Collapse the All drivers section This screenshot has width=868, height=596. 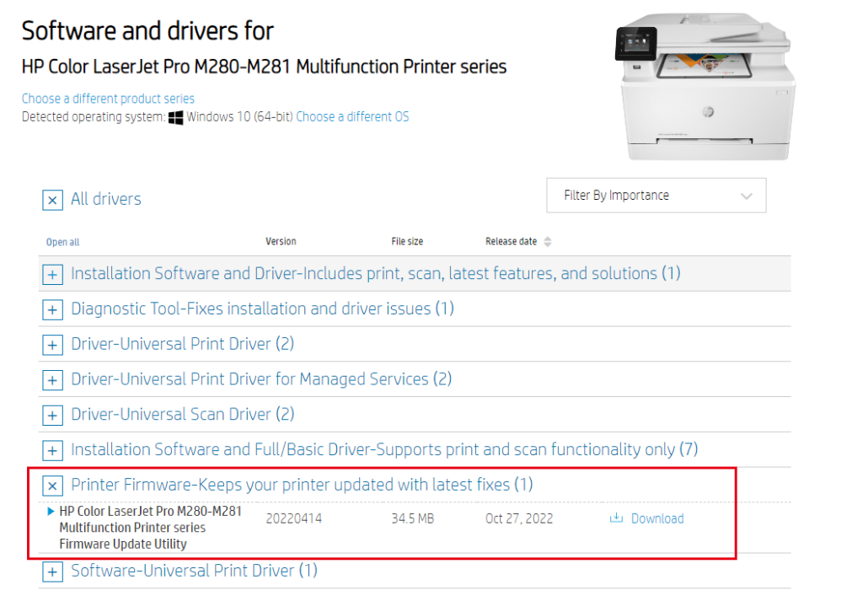(52, 200)
